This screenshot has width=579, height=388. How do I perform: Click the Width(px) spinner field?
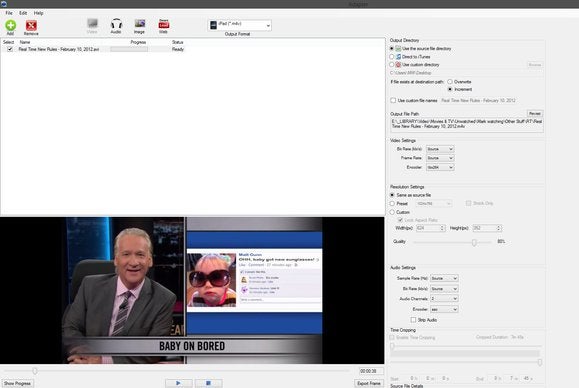(x=431, y=228)
